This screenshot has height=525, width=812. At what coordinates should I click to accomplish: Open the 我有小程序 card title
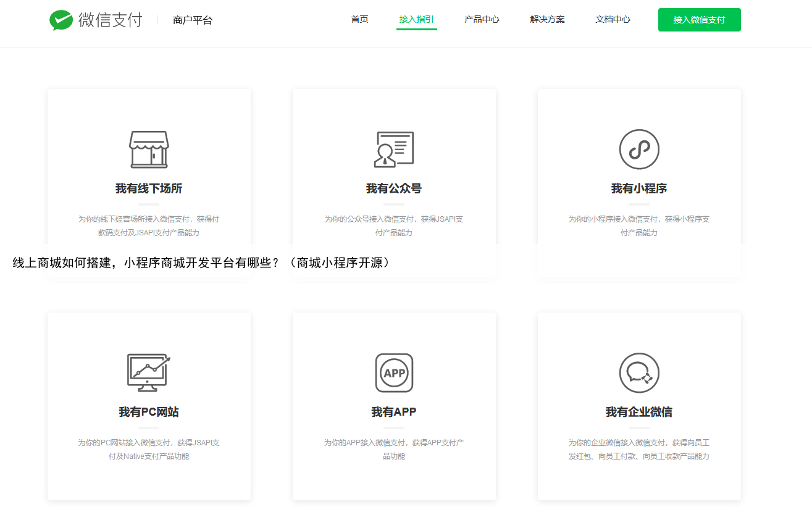639,188
